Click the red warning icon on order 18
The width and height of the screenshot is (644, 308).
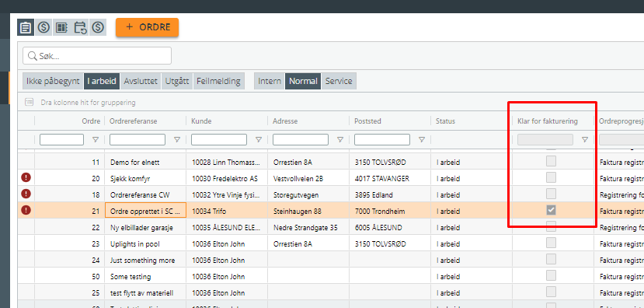26,194
